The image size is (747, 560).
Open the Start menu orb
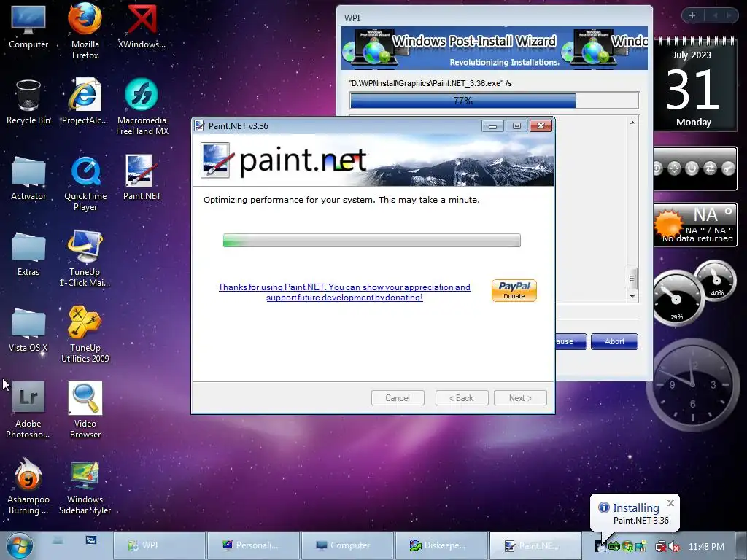tap(20, 545)
